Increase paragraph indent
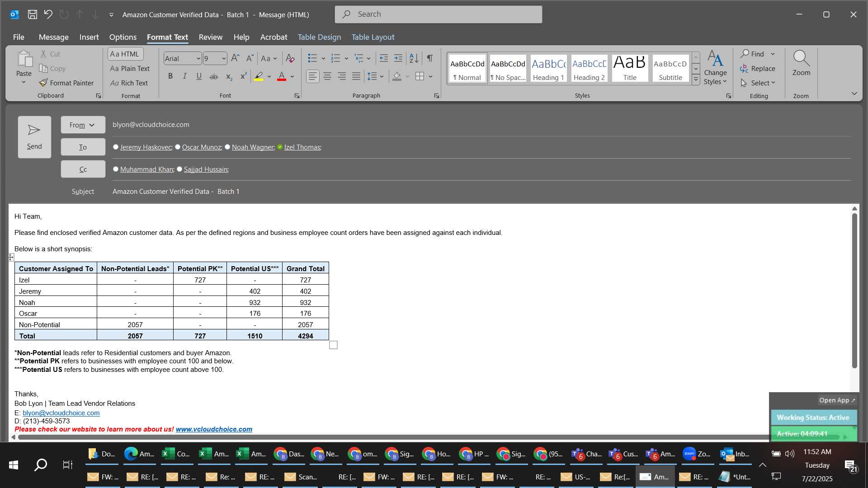868x488 pixels. click(x=398, y=58)
